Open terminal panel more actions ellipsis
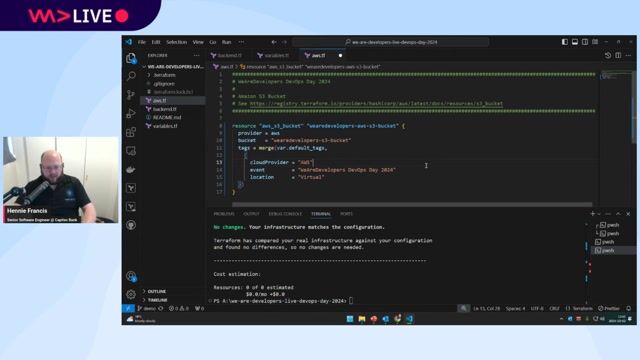The image size is (640, 360). (x=608, y=214)
